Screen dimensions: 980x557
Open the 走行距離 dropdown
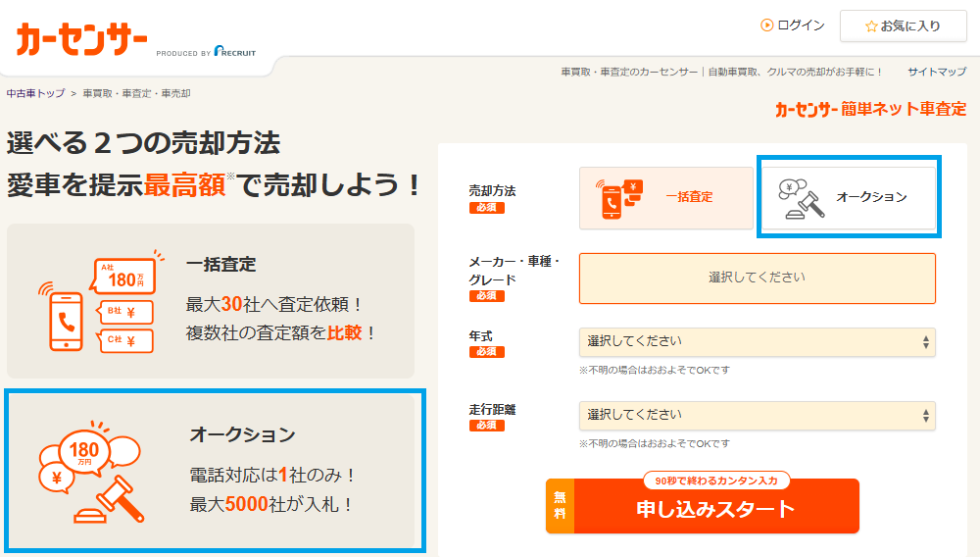(x=757, y=416)
